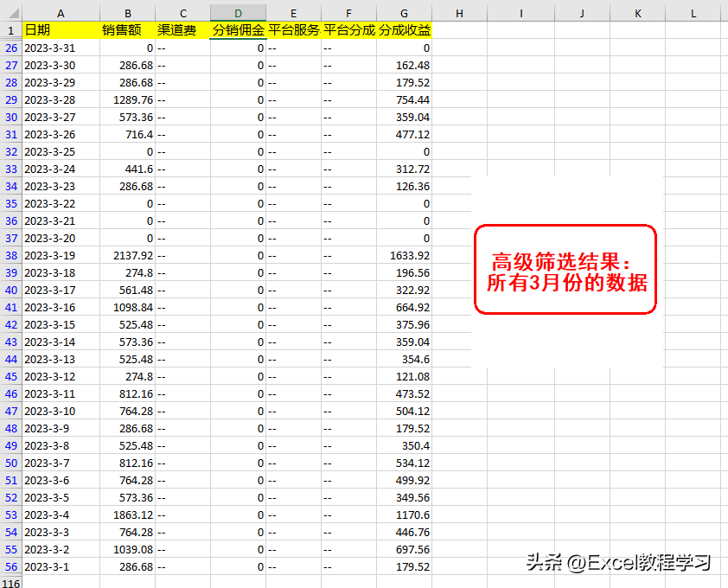Click the 销售额 header cell
Image resolution: width=728 pixels, height=588 pixels.
pyautogui.click(x=128, y=30)
